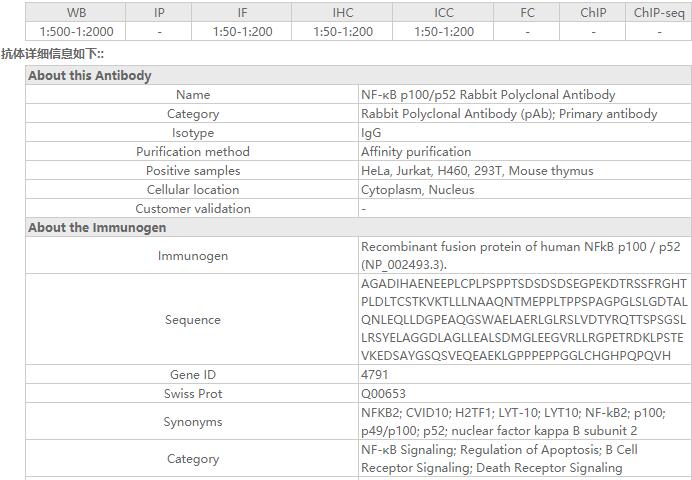The width and height of the screenshot is (692, 480).
Task: Click the FC column header
Action: [527, 13]
